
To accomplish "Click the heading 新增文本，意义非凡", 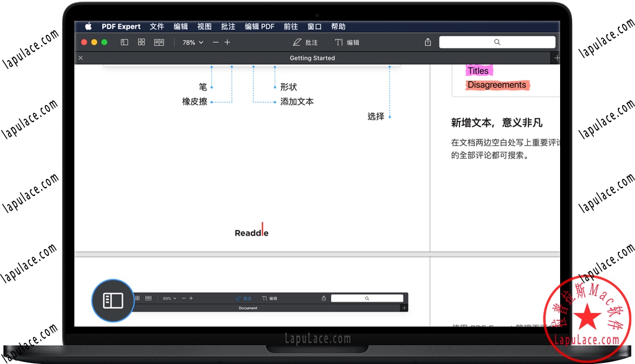I will click(x=497, y=123).
